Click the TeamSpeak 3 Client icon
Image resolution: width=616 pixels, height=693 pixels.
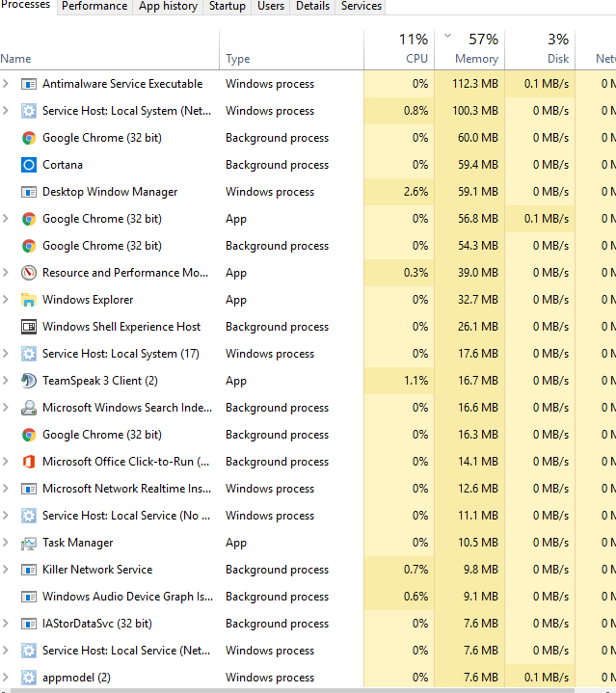coord(29,381)
